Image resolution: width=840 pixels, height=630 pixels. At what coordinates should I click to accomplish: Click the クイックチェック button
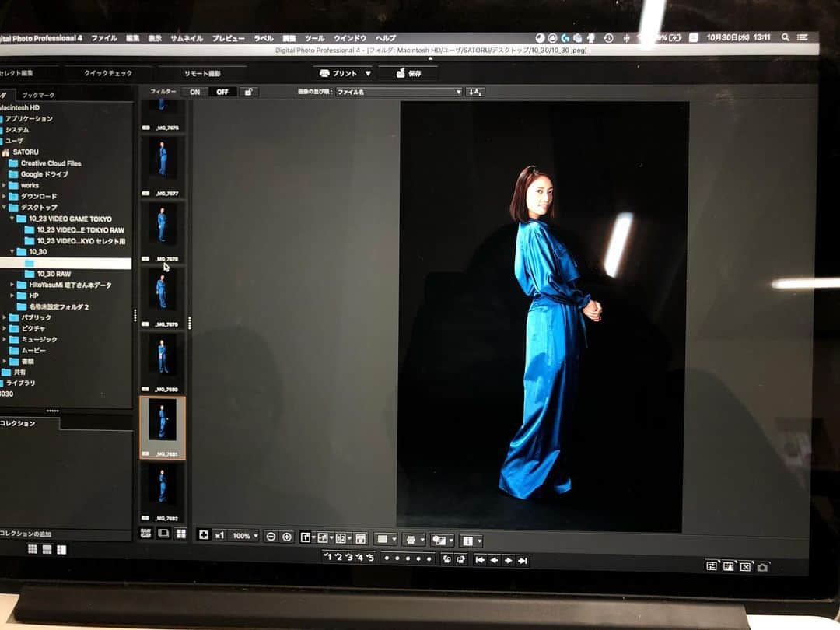pos(108,73)
